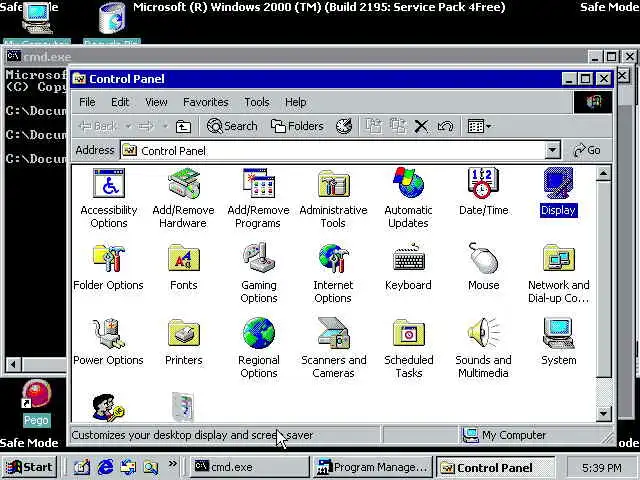Open the Printers folder
Viewport: 640px width, 480px height.
[183, 342]
